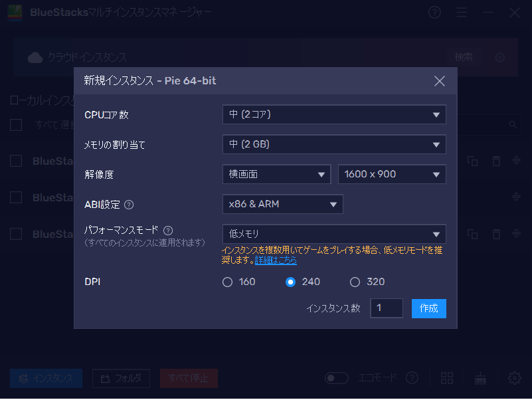The image size is (532, 400).
Task: Click the パフォーマンスモード help icon
Action: [x=168, y=231]
